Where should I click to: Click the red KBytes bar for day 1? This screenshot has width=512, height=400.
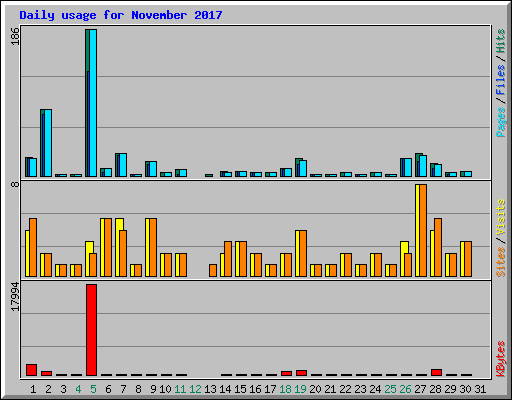[31, 370]
